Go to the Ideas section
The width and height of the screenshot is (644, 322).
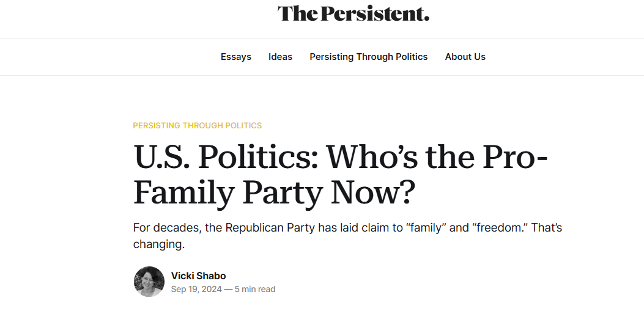(280, 57)
